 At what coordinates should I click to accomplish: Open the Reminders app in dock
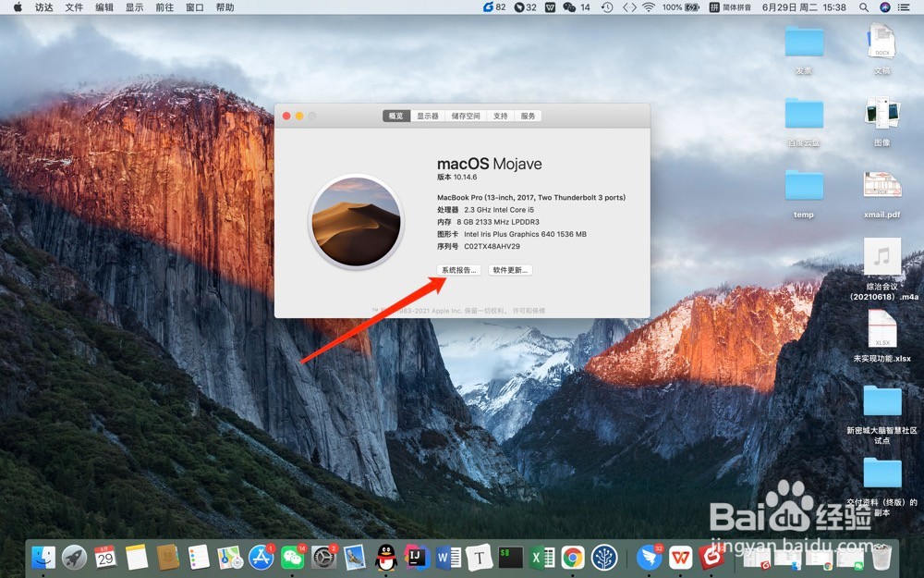click(200, 558)
